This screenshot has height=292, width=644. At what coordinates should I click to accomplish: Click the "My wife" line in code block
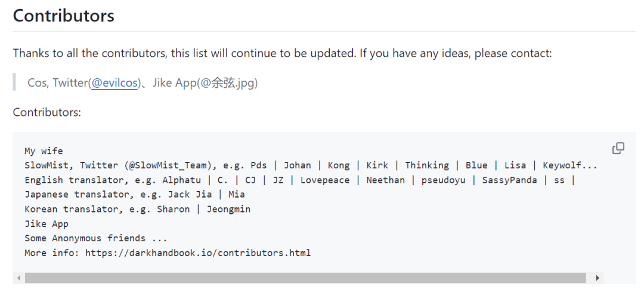point(44,151)
